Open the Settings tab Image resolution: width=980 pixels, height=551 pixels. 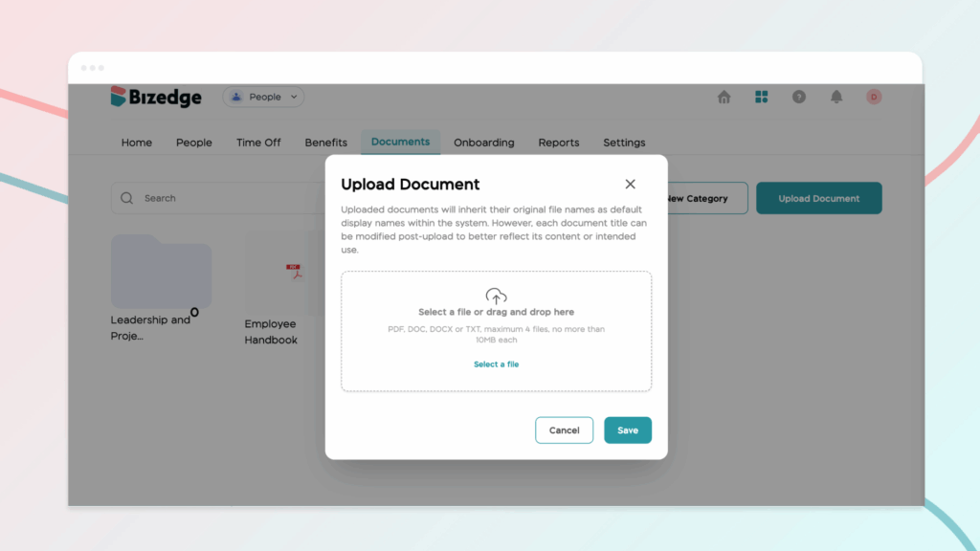point(624,143)
